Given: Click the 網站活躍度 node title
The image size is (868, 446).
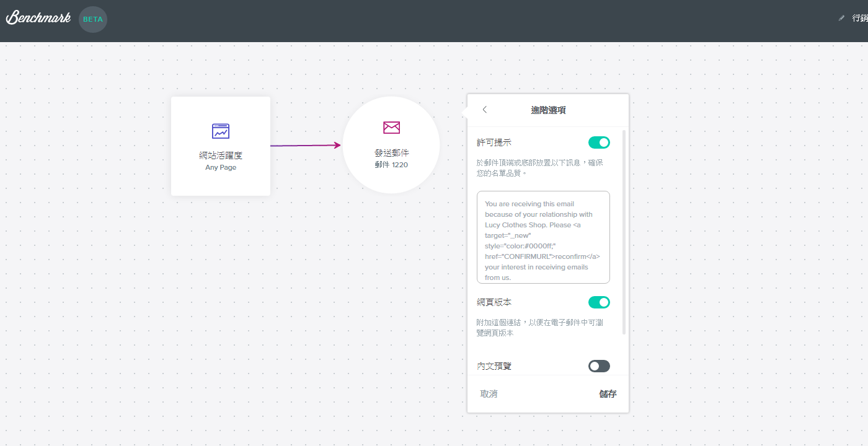Looking at the screenshot, I should pos(221,155).
